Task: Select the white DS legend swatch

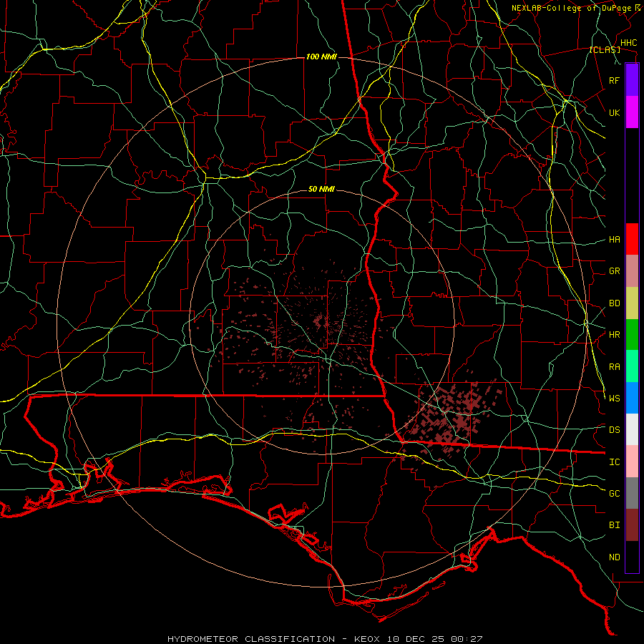Action: [x=632, y=429]
